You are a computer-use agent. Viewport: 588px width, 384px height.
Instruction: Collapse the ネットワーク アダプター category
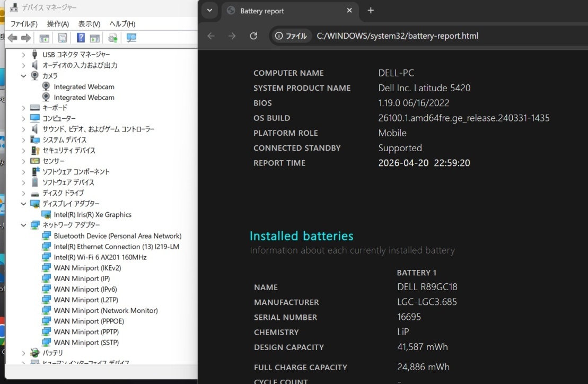tap(23, 225)
